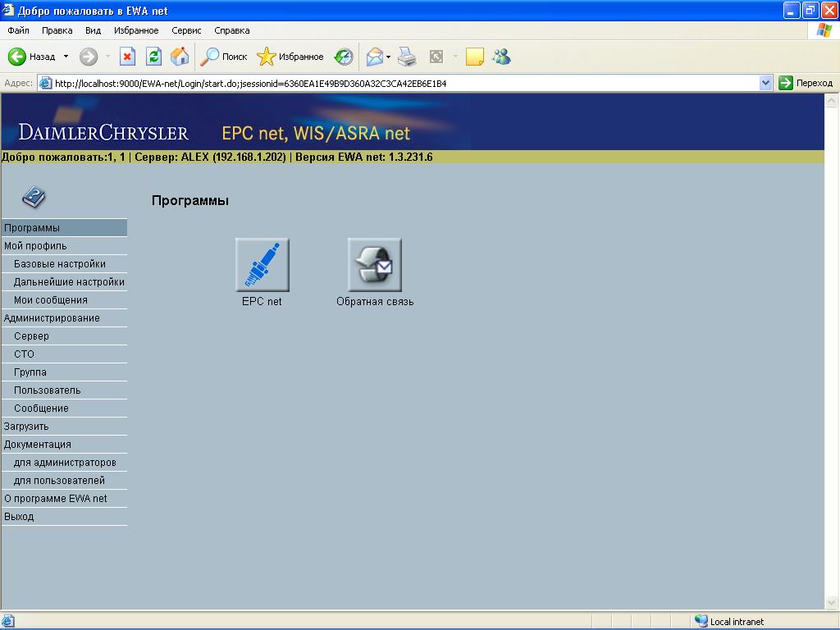Expand the Edit button dropdown arrow
This screenshot has width=840, height=630.
(455, 57)
